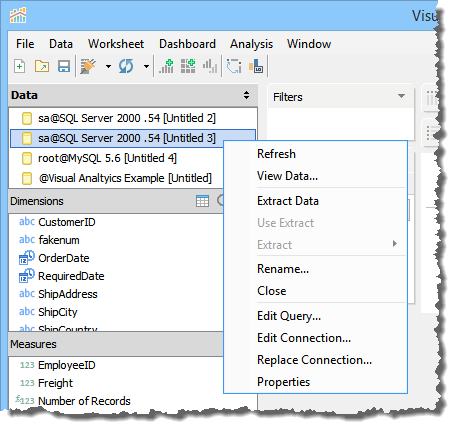Image resolution: width=456 pixels, height=429 pixels.
Task: Expand the Extract submenu arrow
Action: (395, 243)
